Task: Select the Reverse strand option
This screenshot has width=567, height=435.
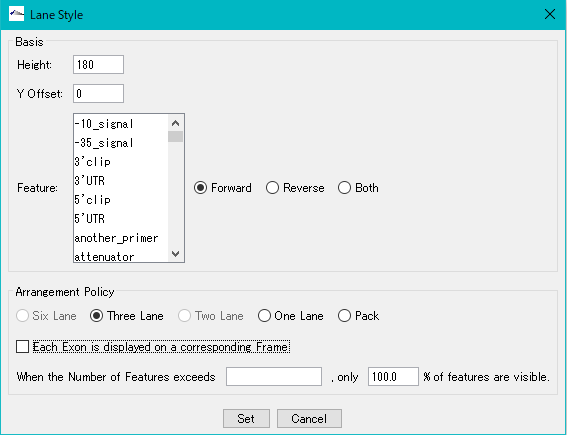Action: pos(295,188)
